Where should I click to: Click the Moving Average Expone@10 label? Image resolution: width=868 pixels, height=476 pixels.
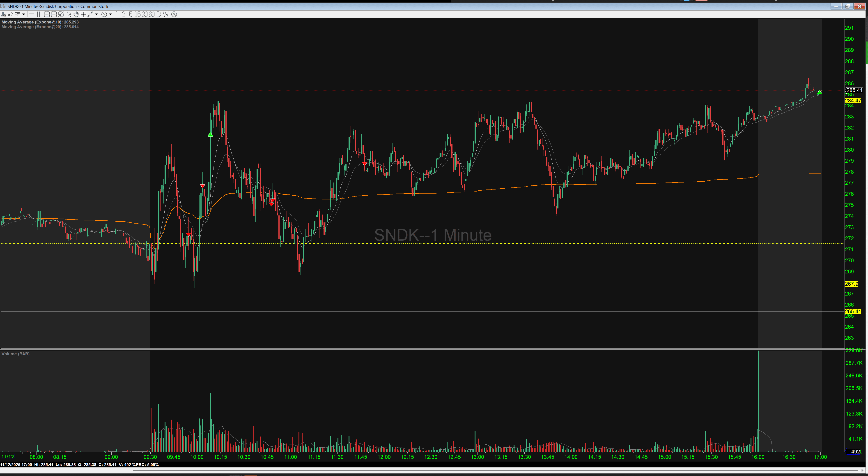click(x=40, y=22)
